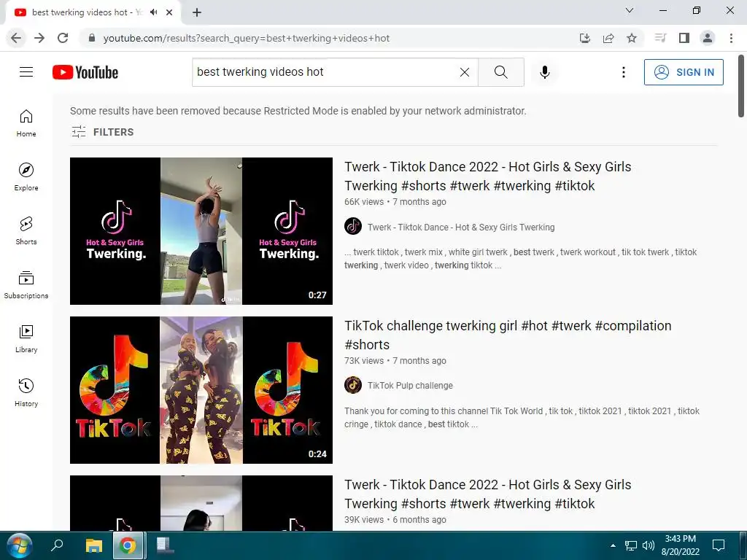Click '66K views • 7 months ago' text
This screenshot has height=560, width=747.
pyautogui.click(x=395, y=202)
